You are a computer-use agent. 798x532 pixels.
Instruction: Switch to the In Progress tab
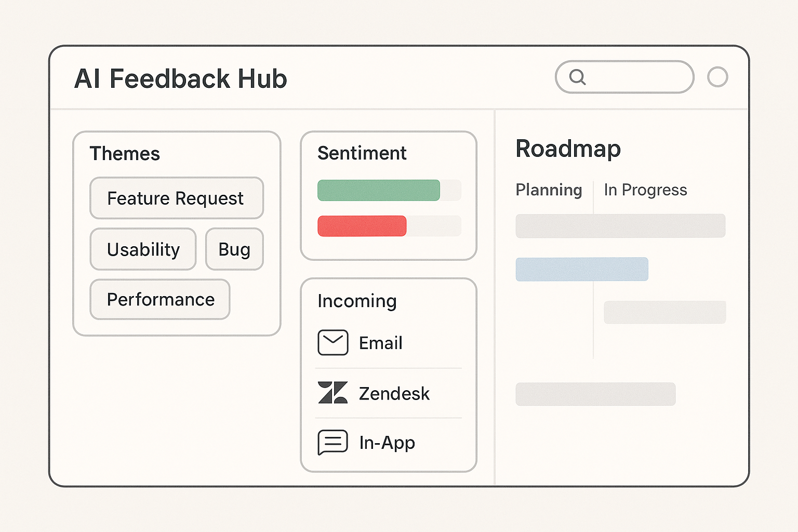pyautogui.click(x=645, y=190)
